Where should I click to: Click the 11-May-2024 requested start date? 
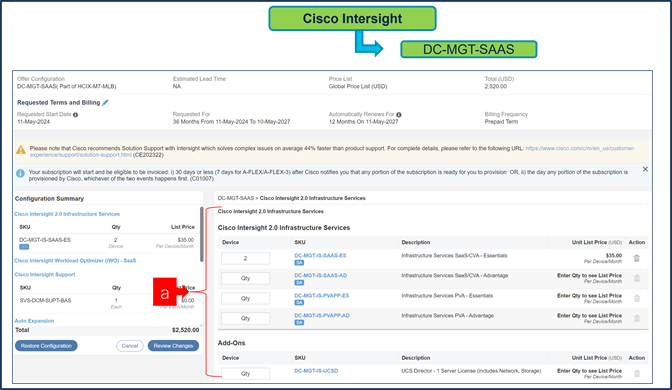coord(33,122)
